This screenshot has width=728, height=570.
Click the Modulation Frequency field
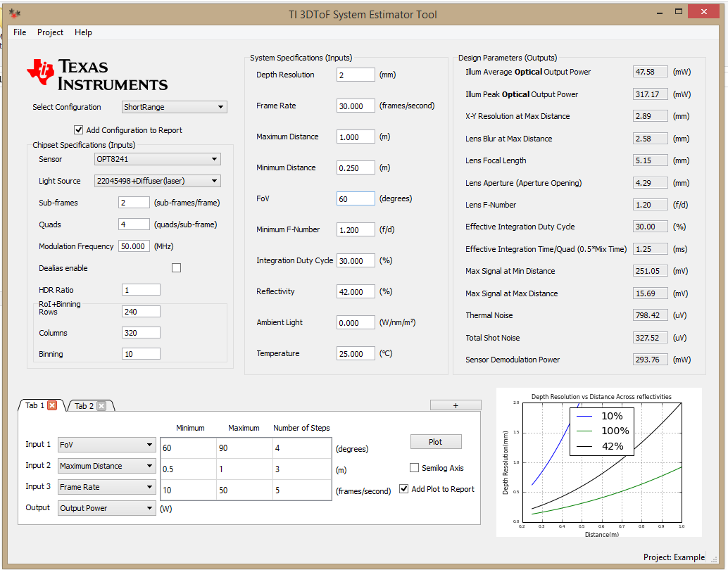tap(134, 246)
